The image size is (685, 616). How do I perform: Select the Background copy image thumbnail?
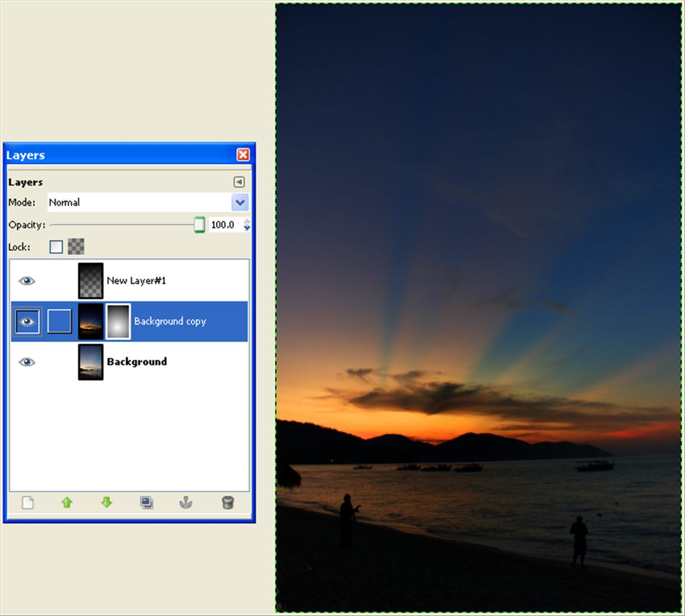pyautogui.click(x=91, y=321)
